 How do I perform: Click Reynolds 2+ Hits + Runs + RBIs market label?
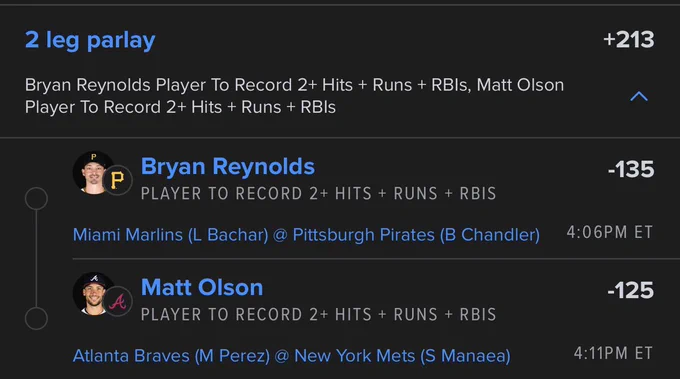click(318, 193)
